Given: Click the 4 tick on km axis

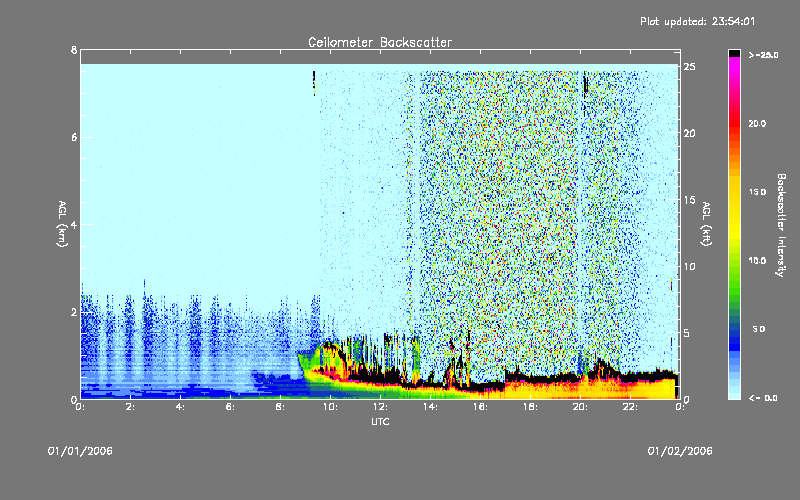Looking at the screenshot, I should pyautogui.click(x=74, y=224).
